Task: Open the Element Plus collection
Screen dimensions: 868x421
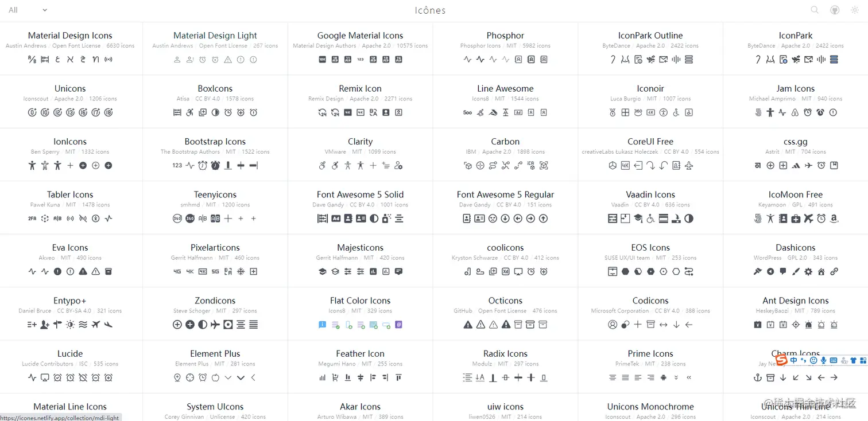Action: click(215, 354)
